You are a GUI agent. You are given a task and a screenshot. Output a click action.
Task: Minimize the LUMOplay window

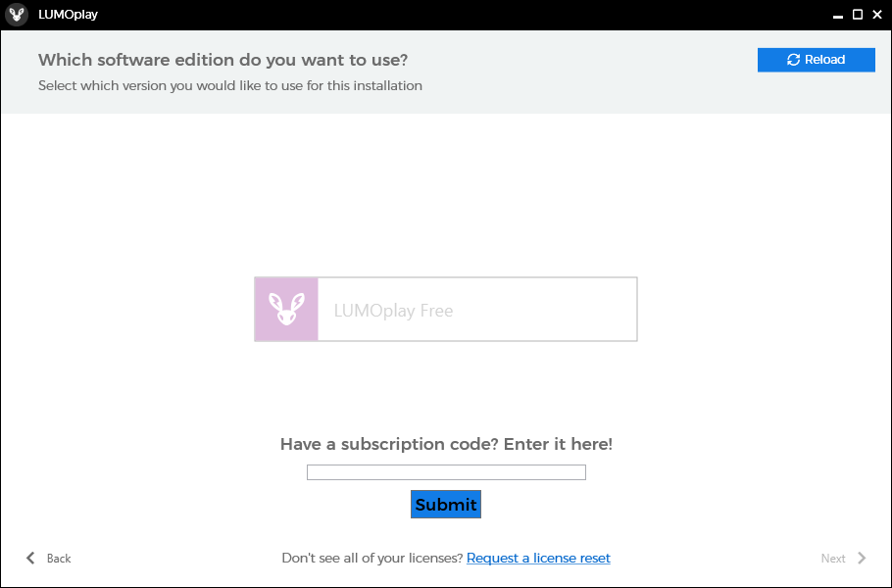click(837, 16)
